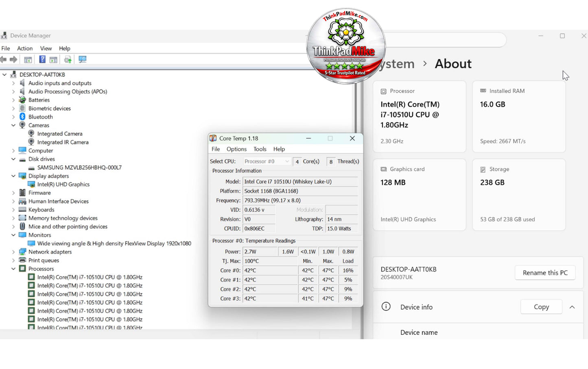Collapse the Monitors node
The width and height of the screenshot is (588, 369).
13,235
